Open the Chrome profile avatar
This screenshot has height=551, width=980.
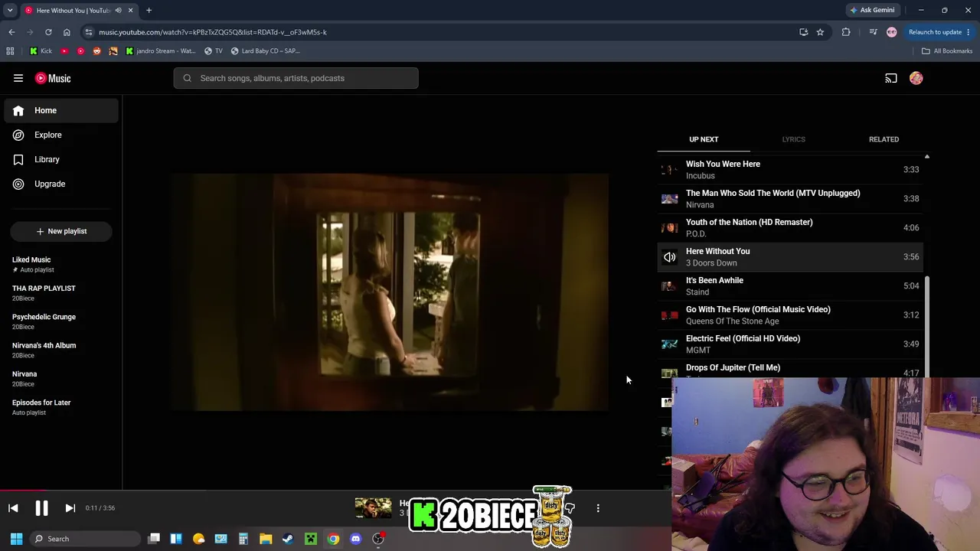tap(891, 32)
